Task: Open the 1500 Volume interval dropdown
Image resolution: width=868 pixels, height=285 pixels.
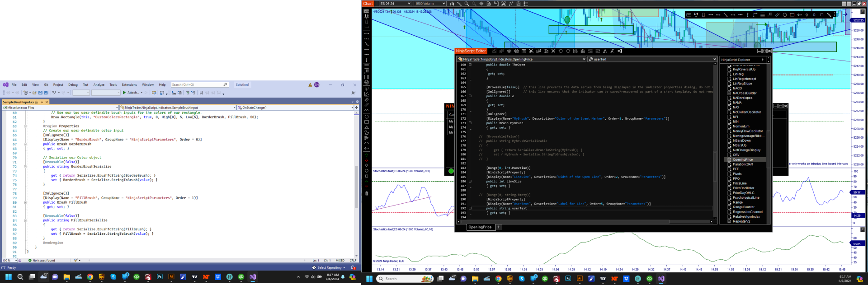Action: [x=430, y=4]
